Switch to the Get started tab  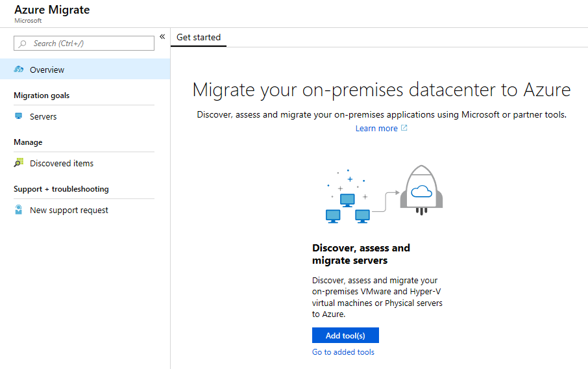click(x=199, y=37)
